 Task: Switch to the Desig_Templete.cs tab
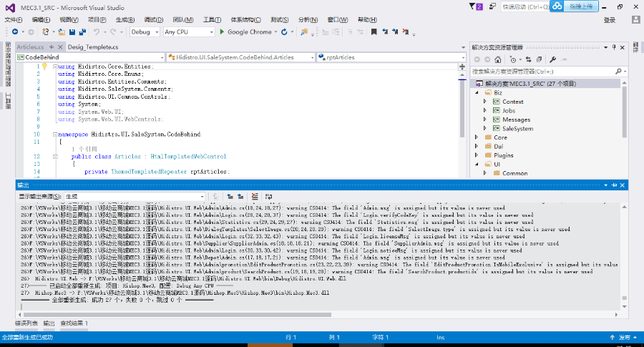coord(93,47)
